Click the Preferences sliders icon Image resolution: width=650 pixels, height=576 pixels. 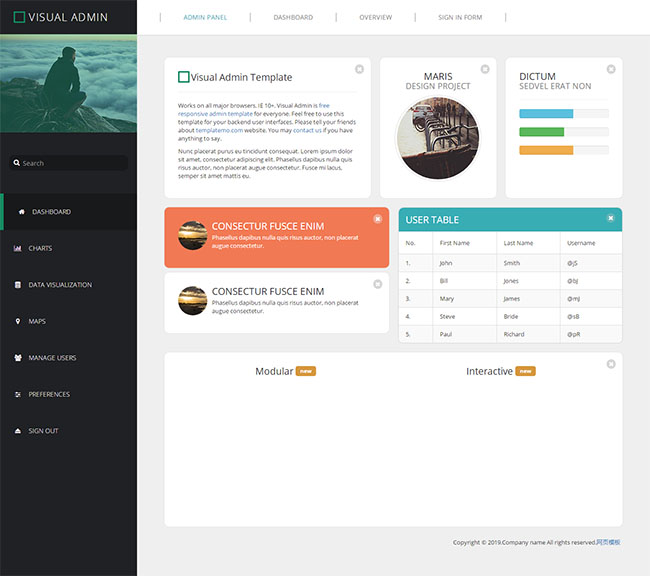tap(18, 394)
